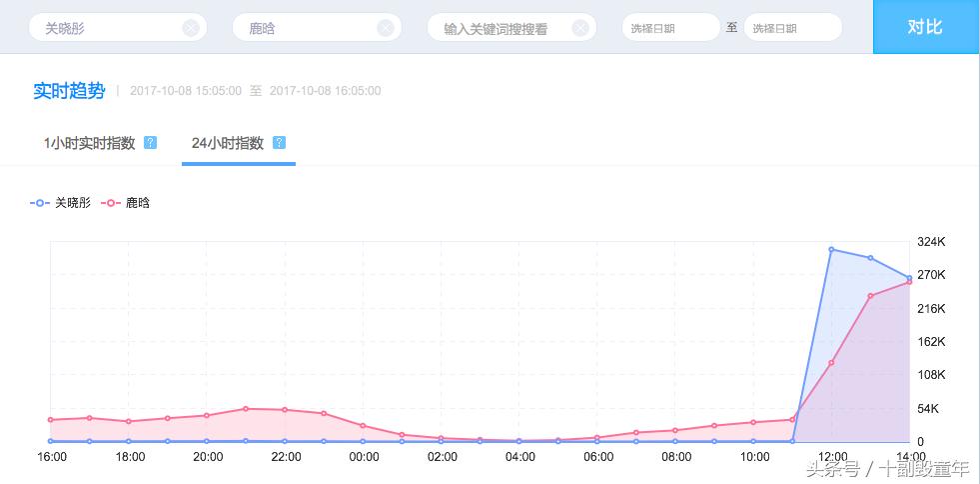
Task: Click the 实时趋势 heading link
Action: click(x=69, y=91)
